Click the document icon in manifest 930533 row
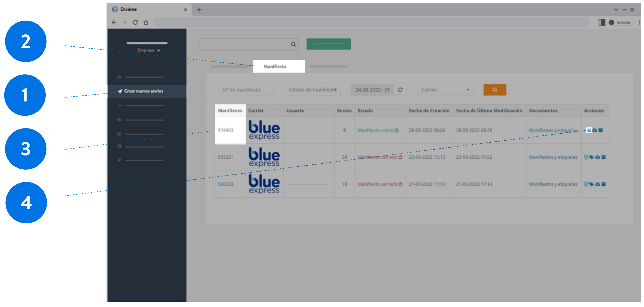 (x=586, y=184)
